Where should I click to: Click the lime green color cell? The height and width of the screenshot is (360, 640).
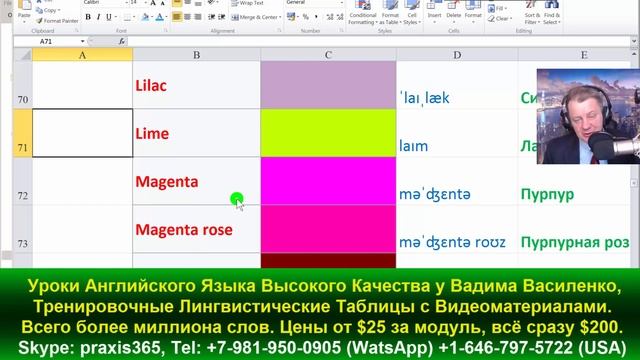pyautogui.click(x=328, y=133)
